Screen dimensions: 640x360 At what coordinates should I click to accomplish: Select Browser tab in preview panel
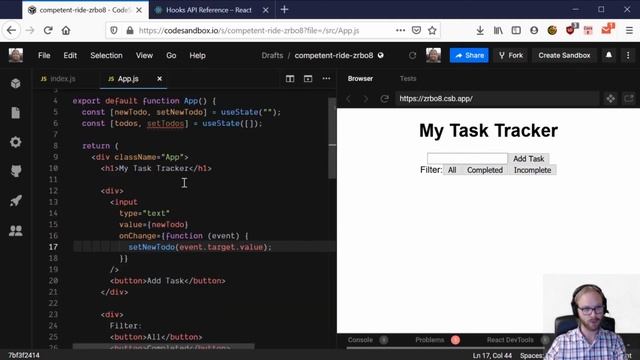pos(360,78)
